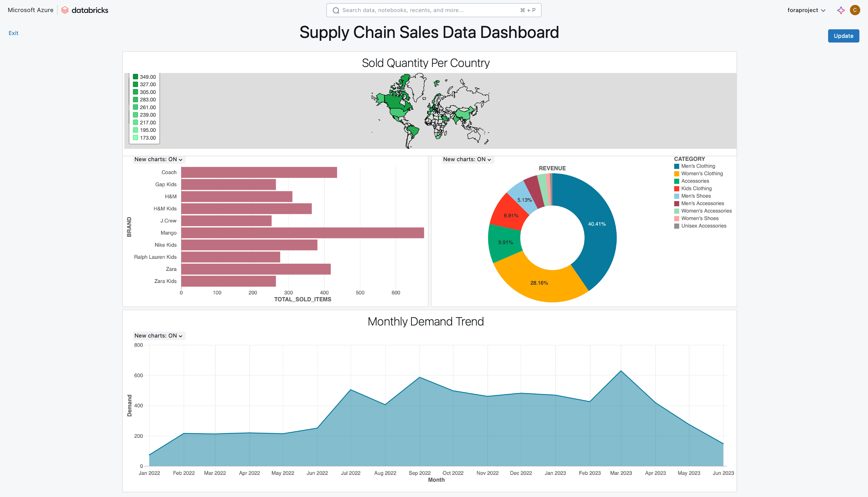Click the 349.00 map legend swatch
The image size is (868, 497).
(135, 77)
